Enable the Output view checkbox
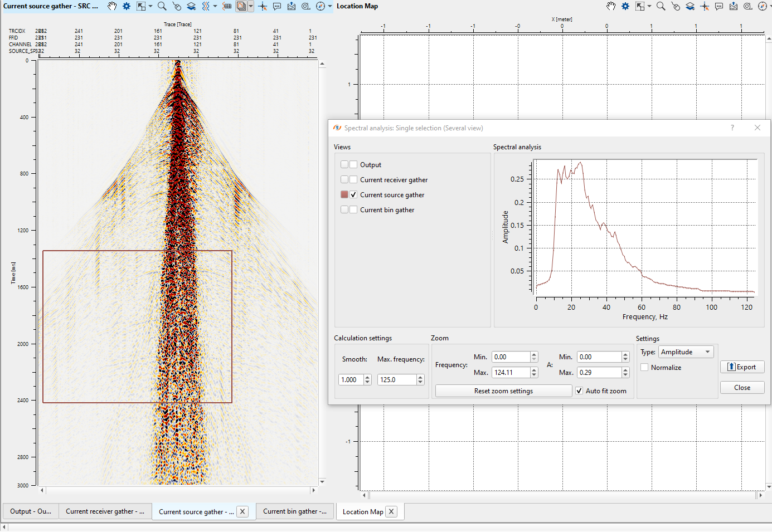Image resolution: width=772 pixels, height=532 pixels. click(x=353, y=165)
